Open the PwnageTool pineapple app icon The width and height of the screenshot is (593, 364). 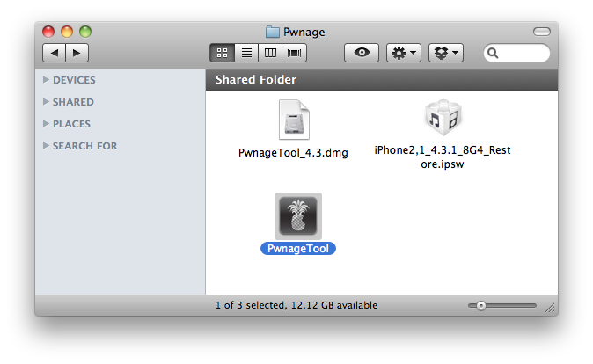(297, 215)
